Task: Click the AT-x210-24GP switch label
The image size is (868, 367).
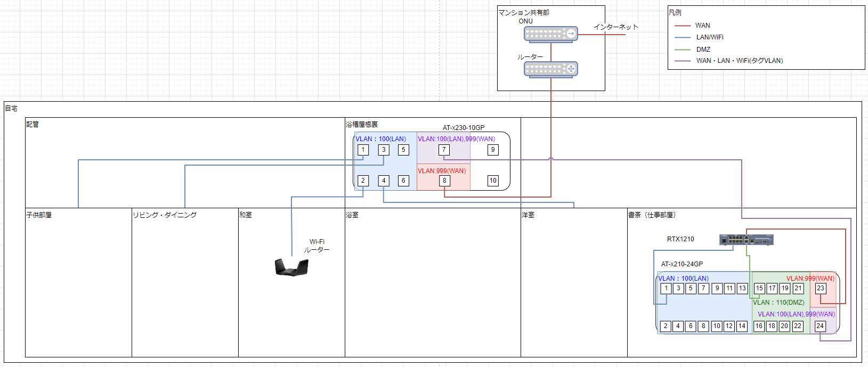Action: click(682, 264)
